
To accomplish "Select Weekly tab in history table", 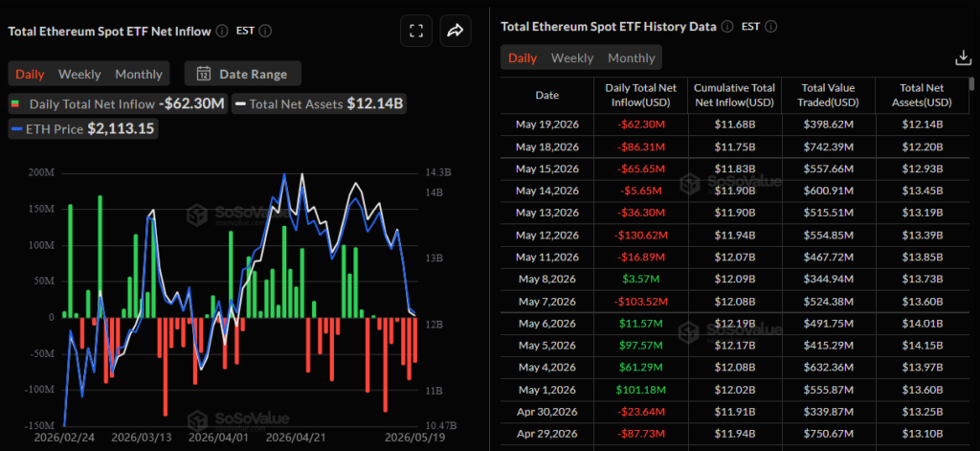I will (x=572, y=58).
